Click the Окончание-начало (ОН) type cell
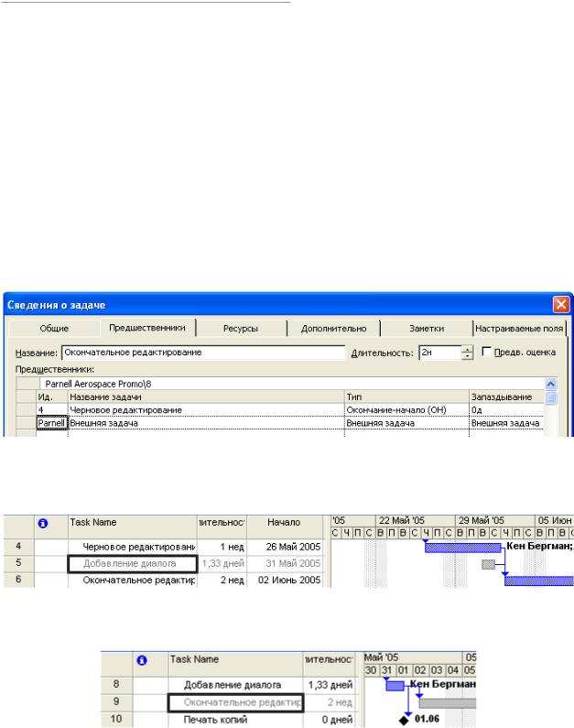Screen dimensions: 574x728 coord(407,410)
